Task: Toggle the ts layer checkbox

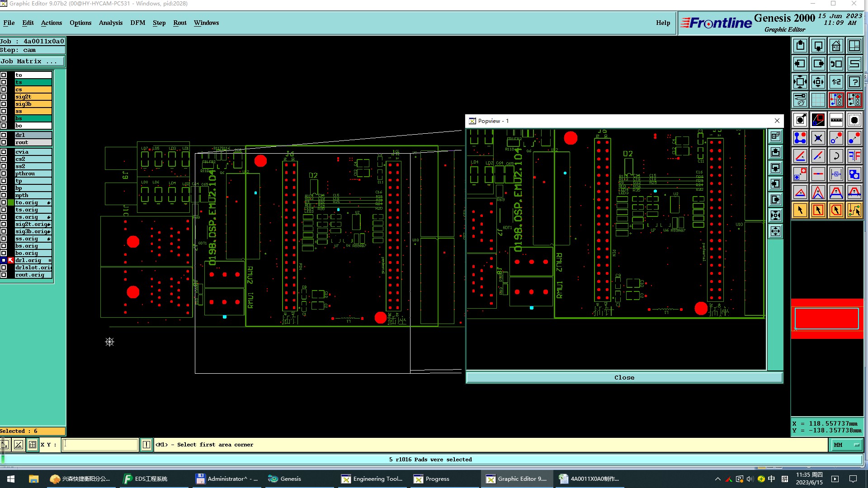Action: point(4,82)
